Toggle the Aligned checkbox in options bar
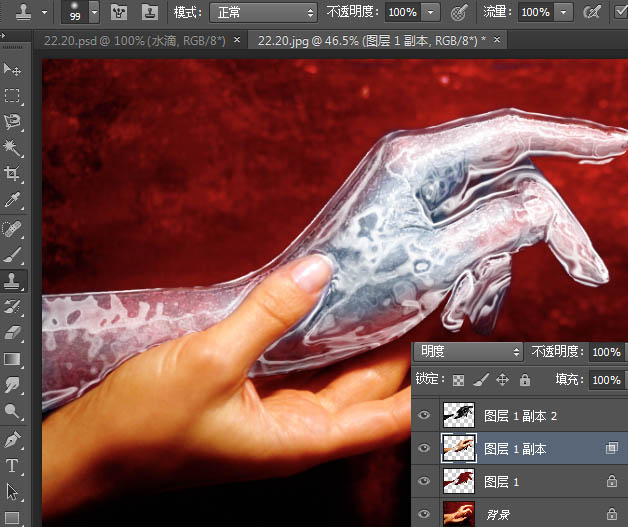Viewport: 628px width, 527px height. tap(622, 12)
